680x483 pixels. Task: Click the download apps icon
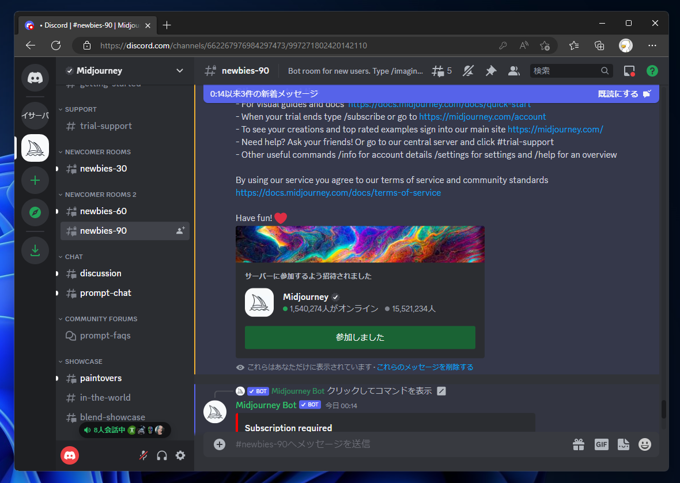35,250
